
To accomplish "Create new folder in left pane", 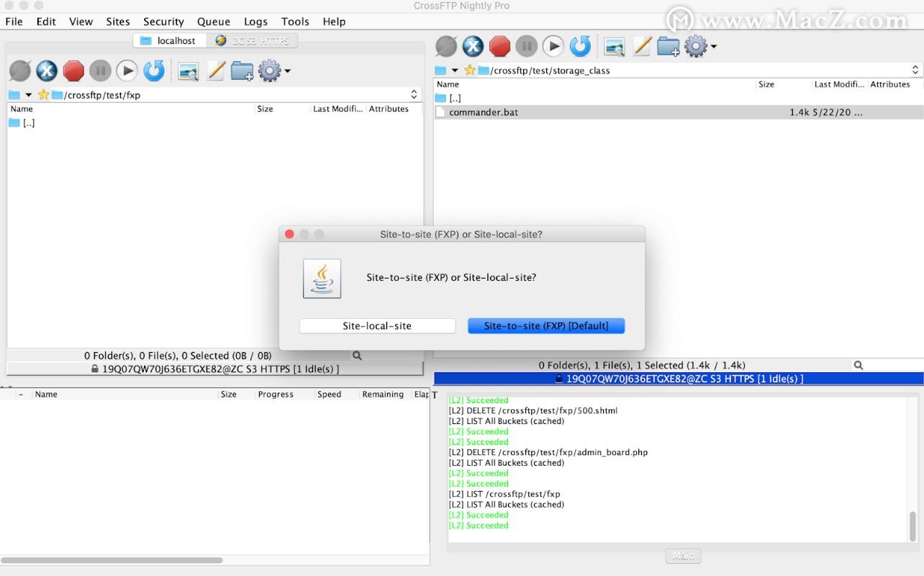I will click(243, 71).
